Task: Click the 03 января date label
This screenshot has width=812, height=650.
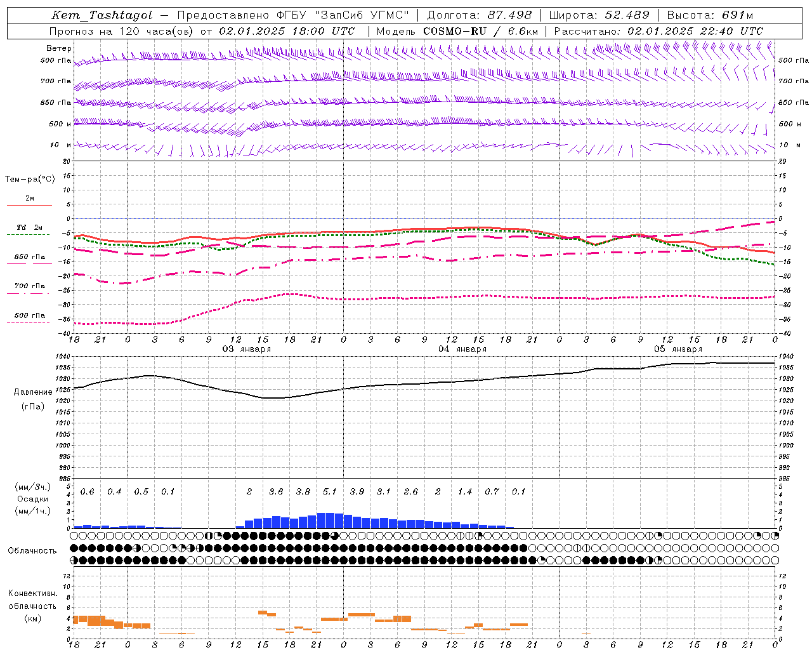Action: [x=247, y=349]
